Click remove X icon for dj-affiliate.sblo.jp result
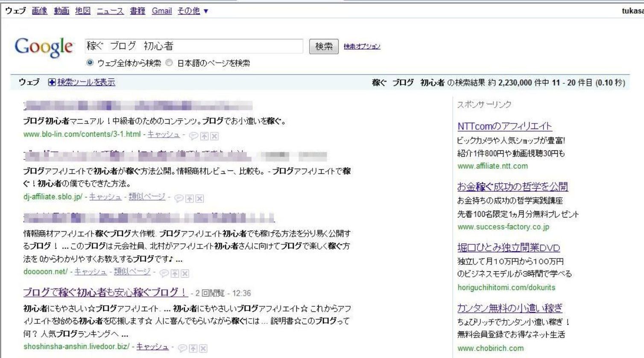 tap(199, 199)
